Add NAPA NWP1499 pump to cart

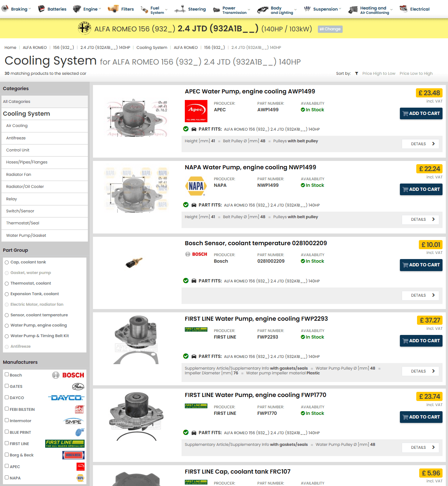point(421,189)
